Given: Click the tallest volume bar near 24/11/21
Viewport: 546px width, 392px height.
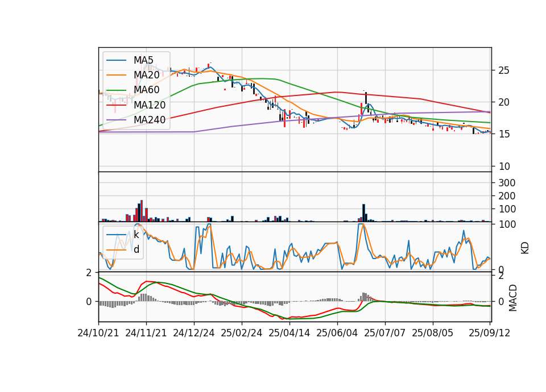Looking at the screenshot, I should [x=142, y=211].
